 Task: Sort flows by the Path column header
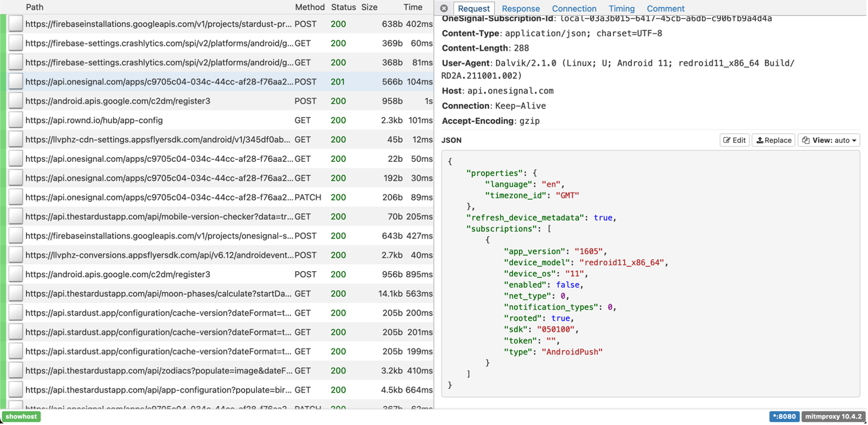[x=35, y=7]
